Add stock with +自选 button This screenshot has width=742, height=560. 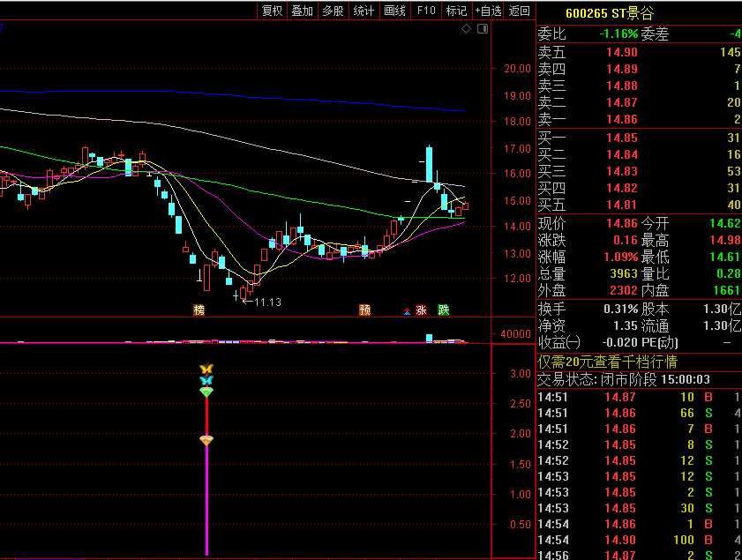488,11
